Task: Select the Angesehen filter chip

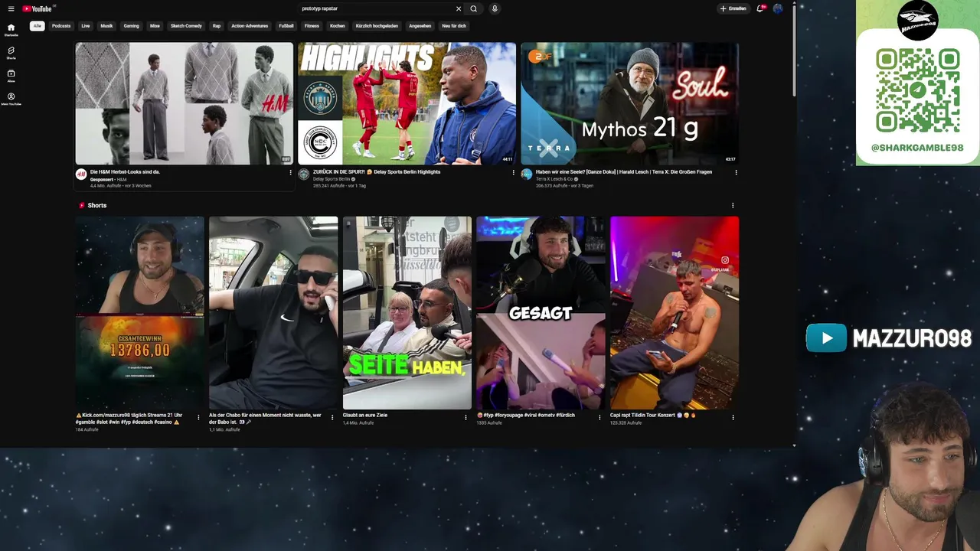Action: [x=420, y=25]
